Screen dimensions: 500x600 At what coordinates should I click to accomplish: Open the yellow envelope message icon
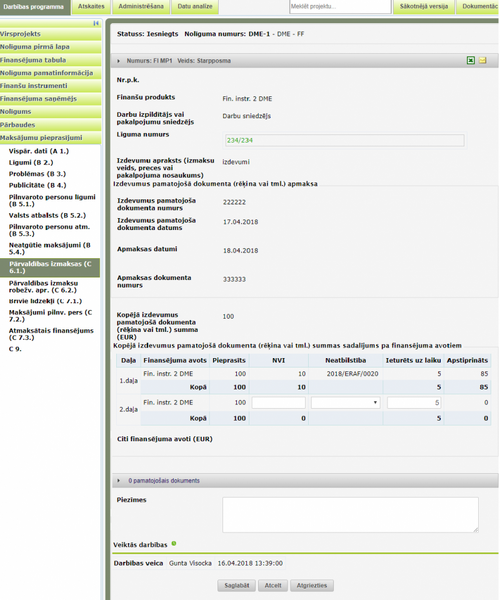(482, 60)
